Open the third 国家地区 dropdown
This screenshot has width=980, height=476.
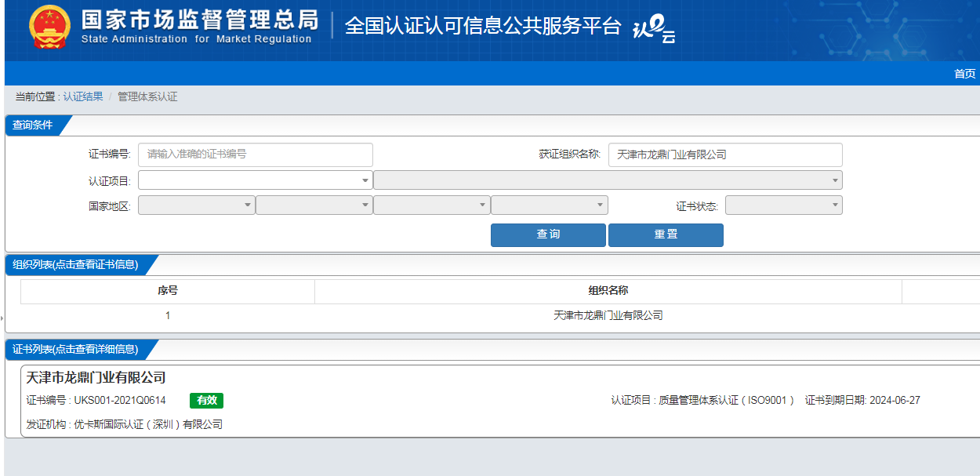432,205
